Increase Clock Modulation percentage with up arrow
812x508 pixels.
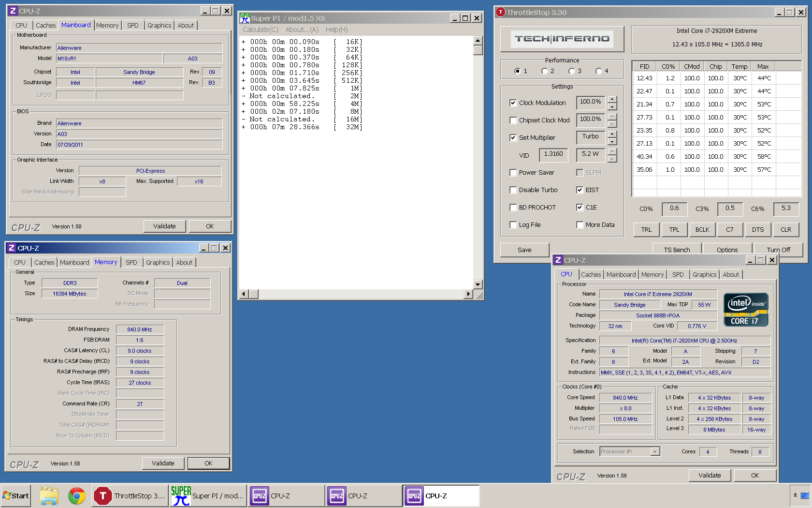click(612, 100)
